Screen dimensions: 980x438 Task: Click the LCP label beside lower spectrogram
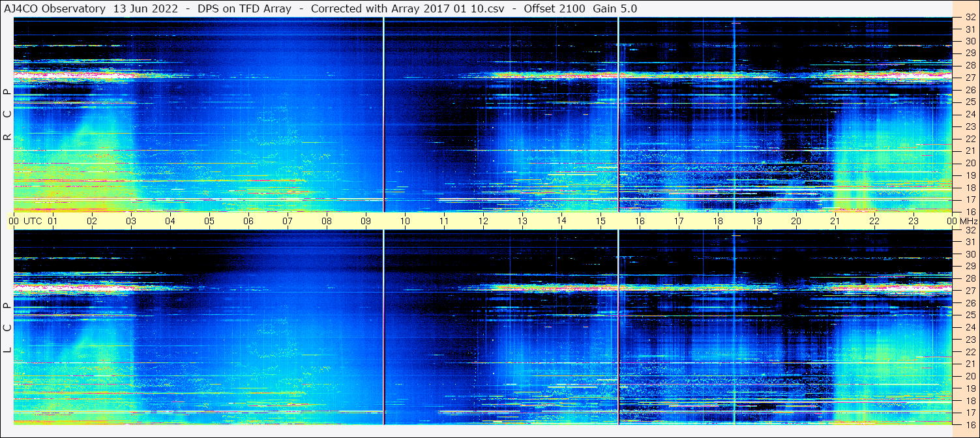[x=8, y=327]
